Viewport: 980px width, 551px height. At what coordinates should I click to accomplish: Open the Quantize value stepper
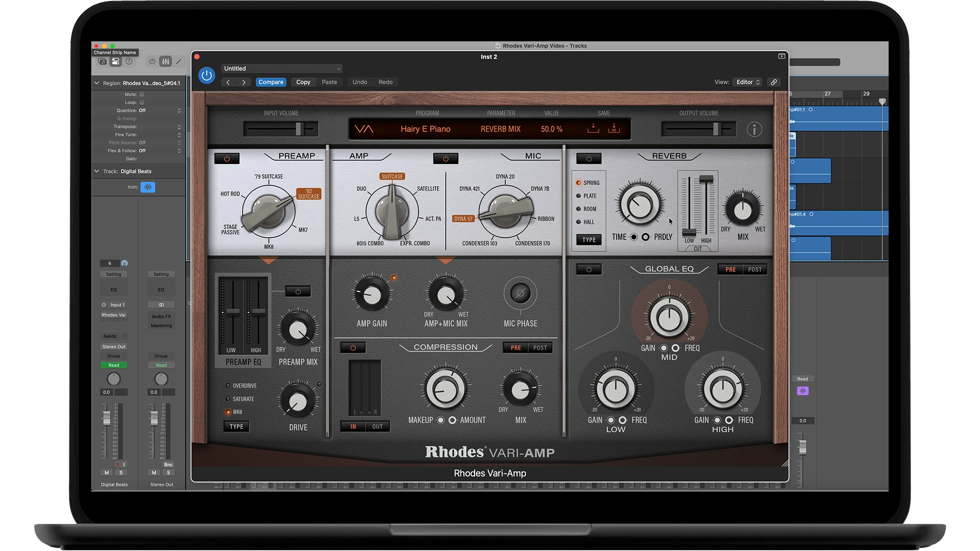tap(179, 111)
